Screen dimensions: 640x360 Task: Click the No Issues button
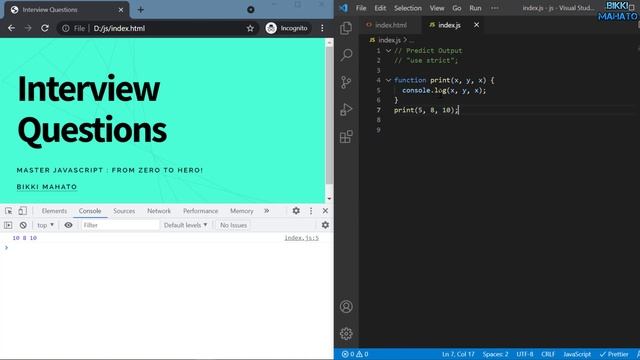(x=233, y=225)
